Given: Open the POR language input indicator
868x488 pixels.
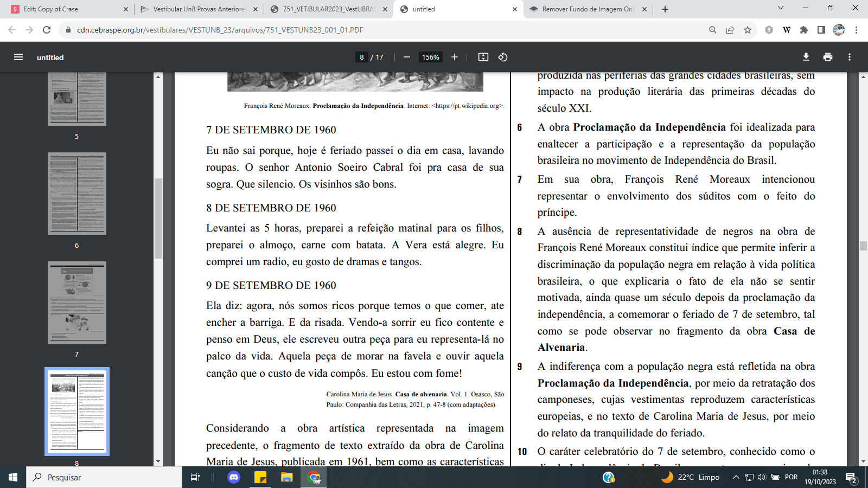Looking at the screenshot, I should (x=792, y=477).
